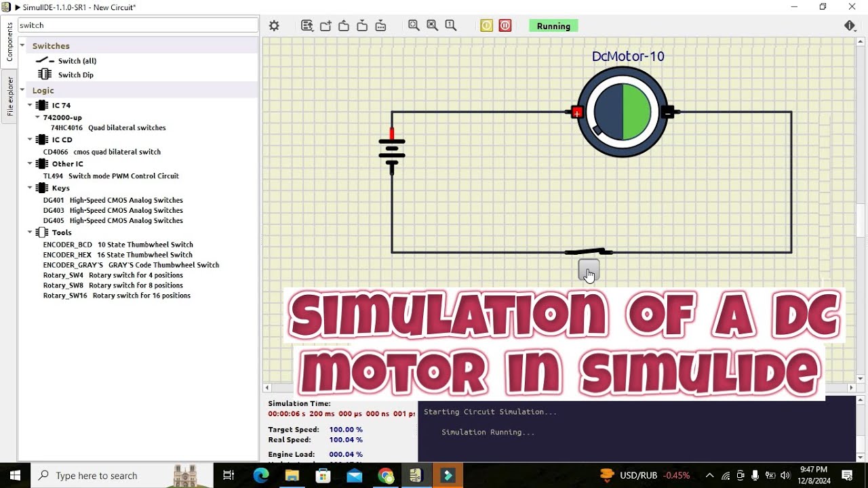Viewport: 868px width, 488px height.
Task: Click the SimulIDE taskbar icon
Action: [416, 475]
